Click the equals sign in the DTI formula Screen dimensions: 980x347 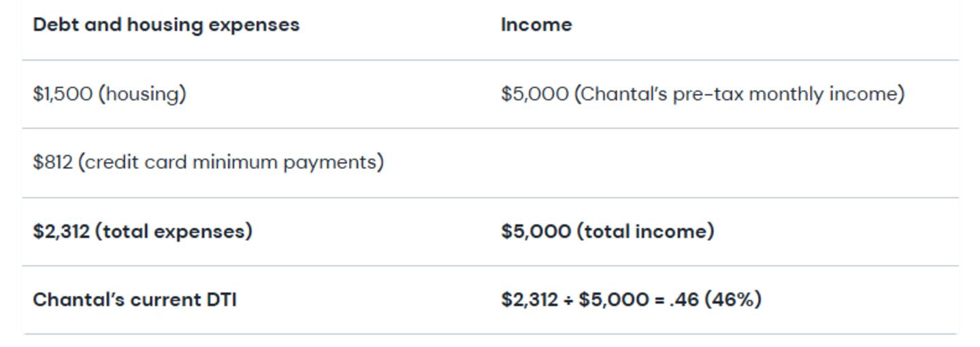[659, 300]
